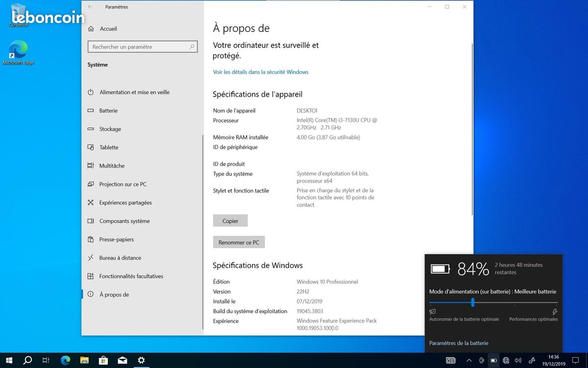Open Paramètres de la batterie link
Screen dimensions: 588x368
click(x=459, y=343)
